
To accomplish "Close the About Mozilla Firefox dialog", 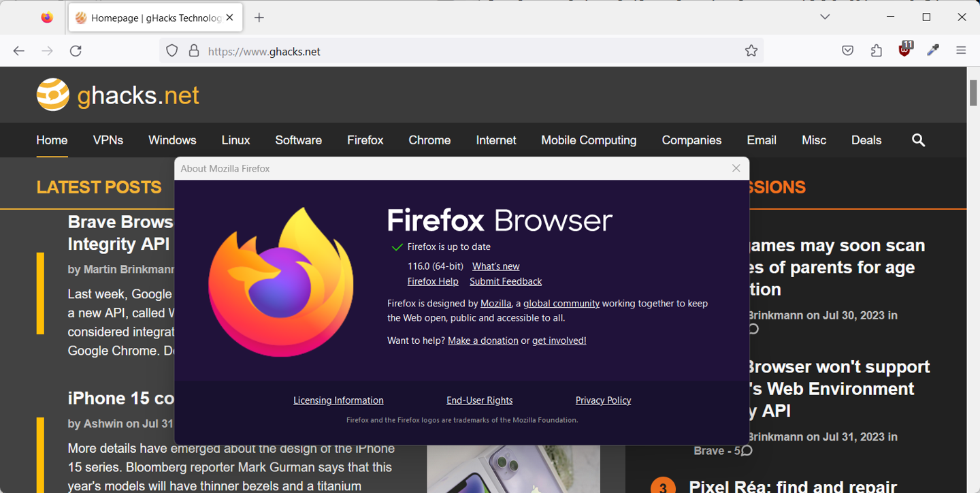I will (736, 168).
